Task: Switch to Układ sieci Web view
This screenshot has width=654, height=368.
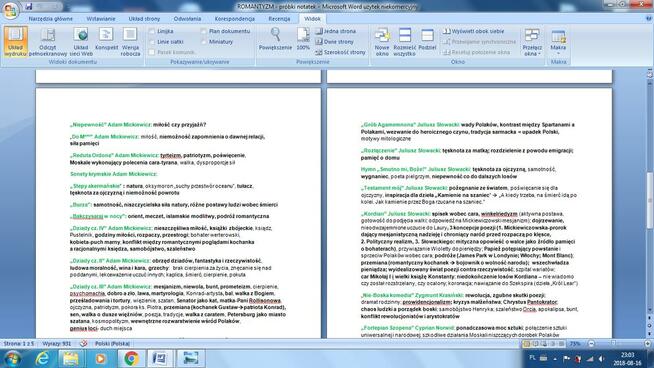Action: click(x=81, y=42)
